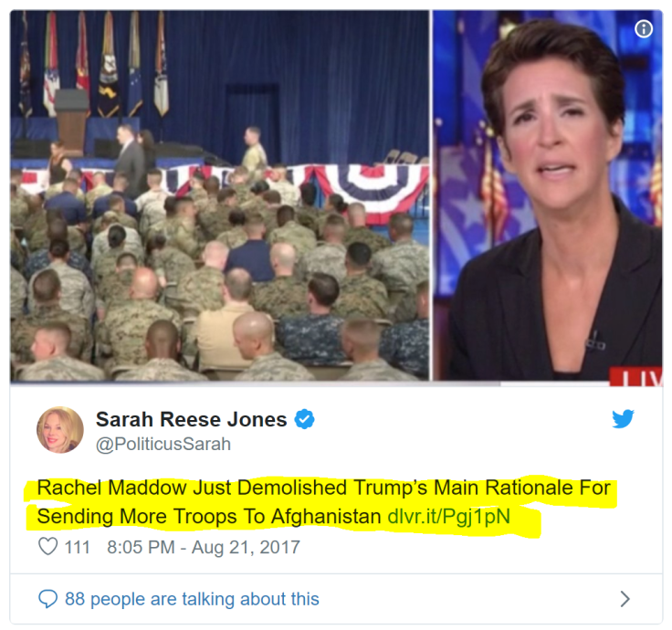Open the left photo of seated troops

(x=219, y=196)
